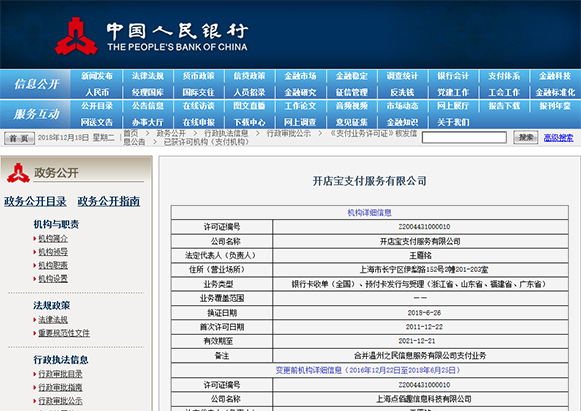The width and height of the screenshot is (581, 411).
Task: Open the 新闻发布 navigation item
Action: [x=97, y=76]
